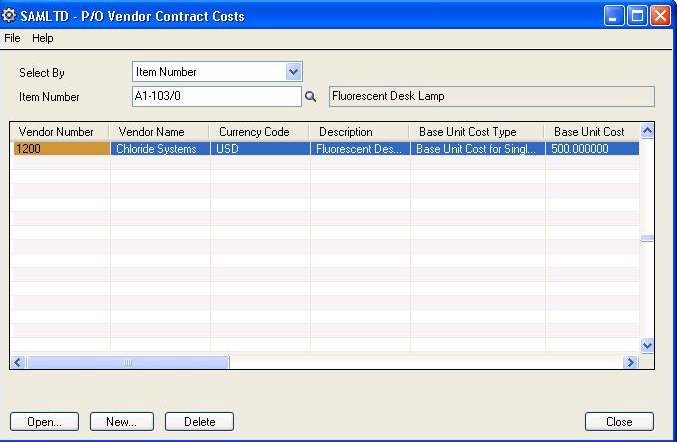Maximize the P/O Vendor Contract Costs window
The height and width of the screenshot is (442, 677).
pos(637,16)
